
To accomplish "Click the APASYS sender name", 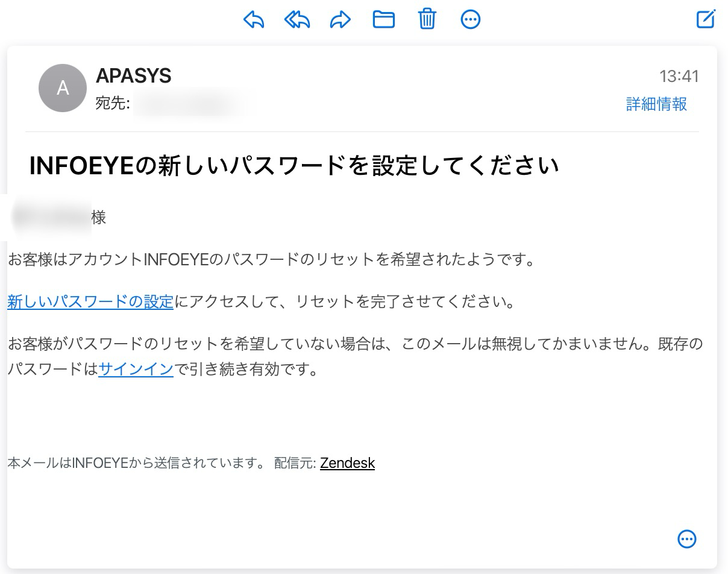I will pyautogui.click(x=134, y=76).
